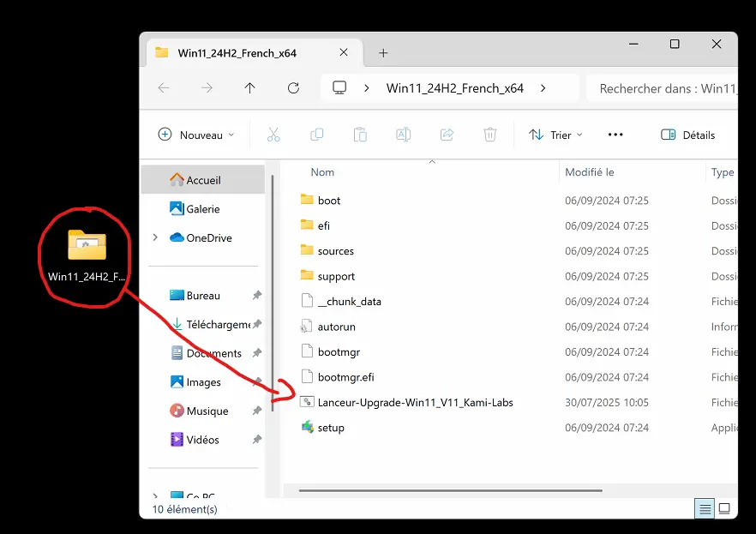The image size is (756, 534).
Task: Click the horizontal scrollbar in file list
Action: (450, 490)
